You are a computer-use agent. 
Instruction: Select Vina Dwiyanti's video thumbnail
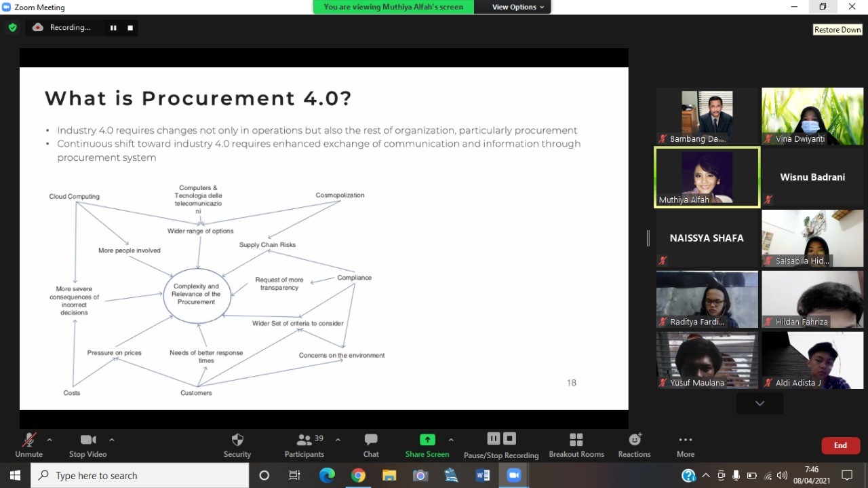(812, 116)
